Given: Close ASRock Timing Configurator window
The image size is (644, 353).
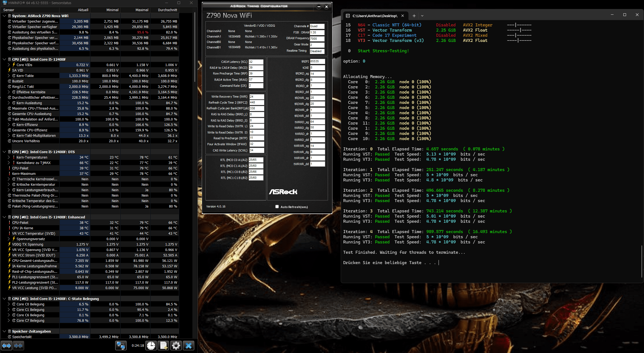Looking at the screenshot, I should point(327,7).
